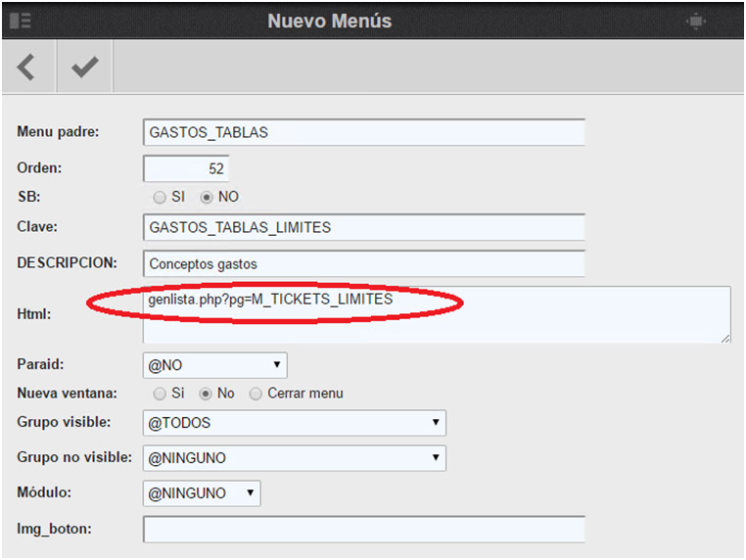
Task: Open the sidebar menu icon in header
Action: point(21,21)
